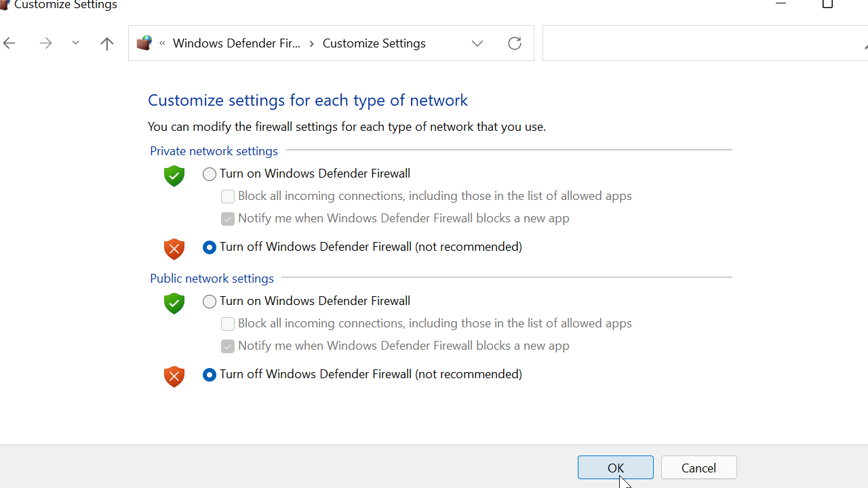The image size is (868, 488).
Task: Click the Customize settings for each type heading
Action: (308, 100)
